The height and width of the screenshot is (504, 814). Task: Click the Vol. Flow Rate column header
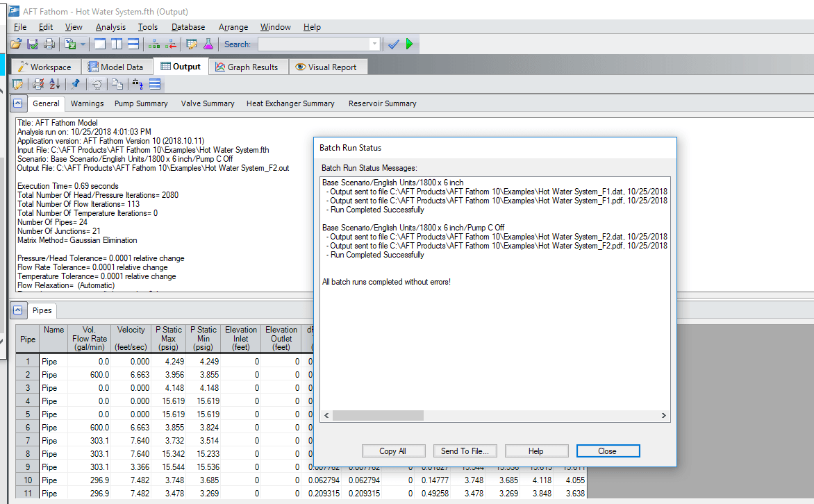click(90, 338)
